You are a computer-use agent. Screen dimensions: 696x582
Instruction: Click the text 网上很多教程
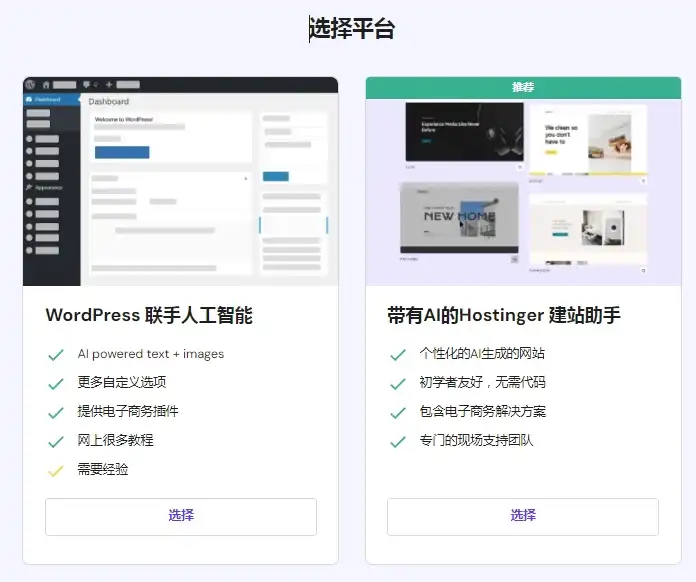[115, 440]
